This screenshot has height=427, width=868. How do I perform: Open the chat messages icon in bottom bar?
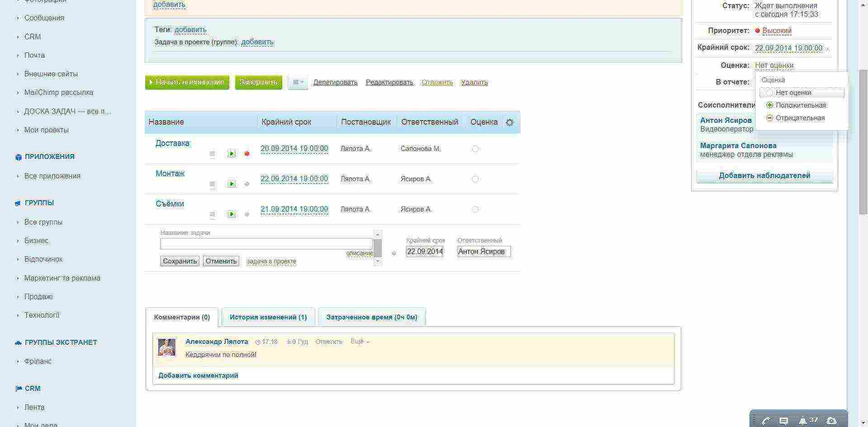(x=784, y=421)
